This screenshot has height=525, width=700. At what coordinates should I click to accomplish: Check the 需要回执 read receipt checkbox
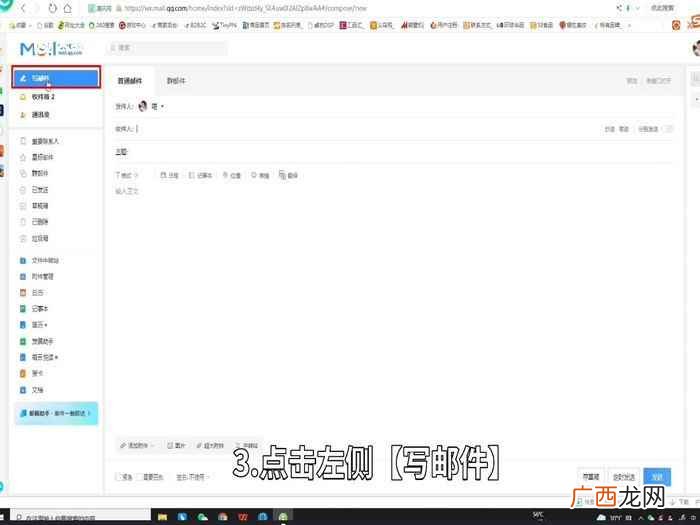point(140,477)
